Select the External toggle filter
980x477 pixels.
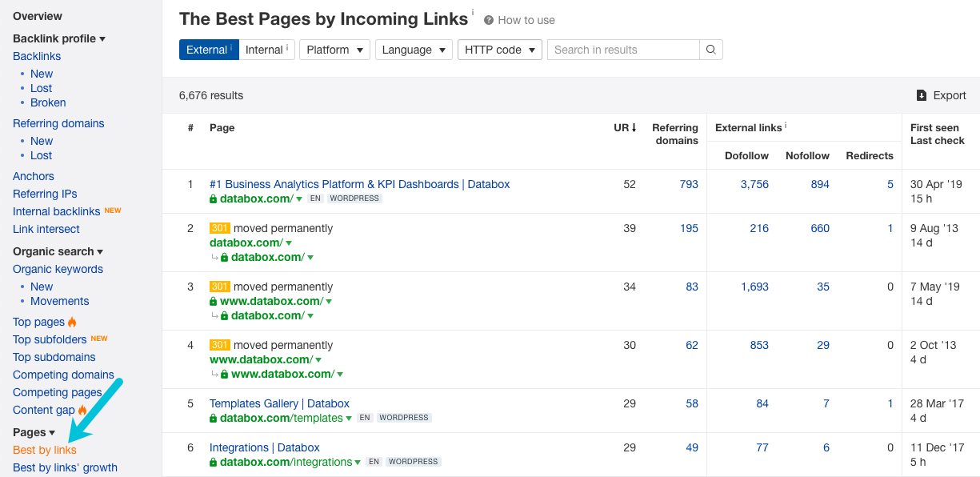pyautogui.click(x=209, y=50)
